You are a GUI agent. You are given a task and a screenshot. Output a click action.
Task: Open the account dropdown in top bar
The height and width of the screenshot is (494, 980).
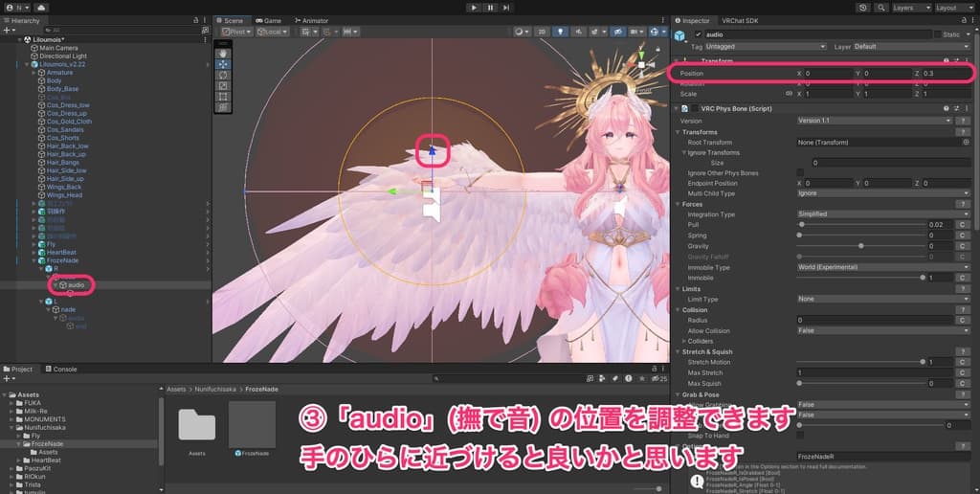(17, 8)
